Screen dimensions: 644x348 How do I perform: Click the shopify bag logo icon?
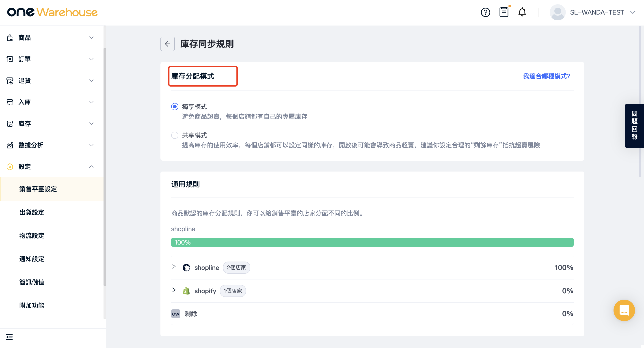[x=186, y=291]
